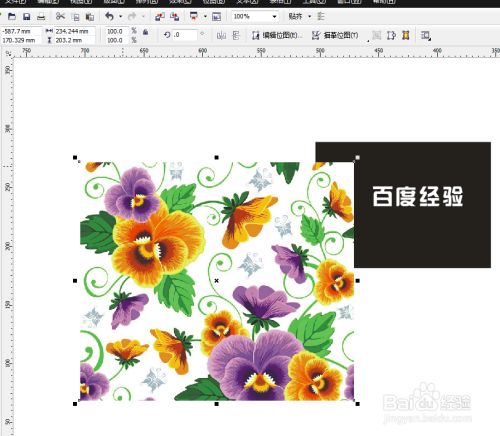This screenshot has width=500, height=436.
Task: Click the ruler origin corner icon
Action: 8,53
